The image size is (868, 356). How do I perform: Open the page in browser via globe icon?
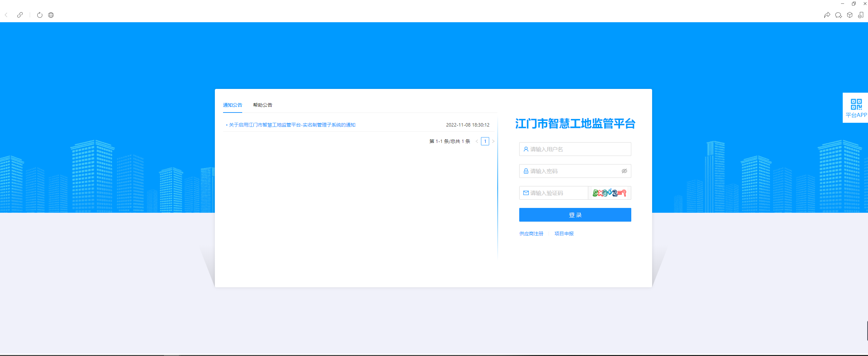(51, 15)
